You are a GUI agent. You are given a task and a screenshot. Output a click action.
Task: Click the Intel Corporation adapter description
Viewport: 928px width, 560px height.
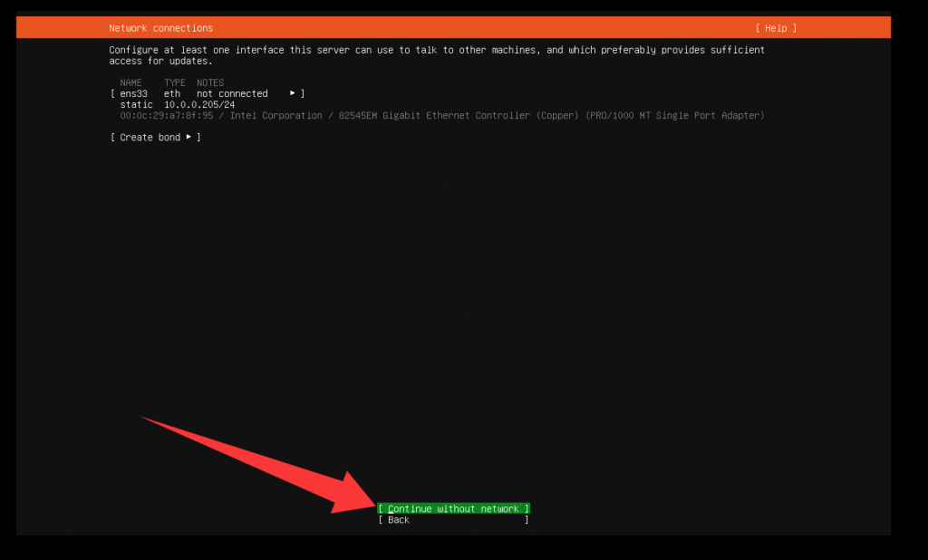(497, 115)
